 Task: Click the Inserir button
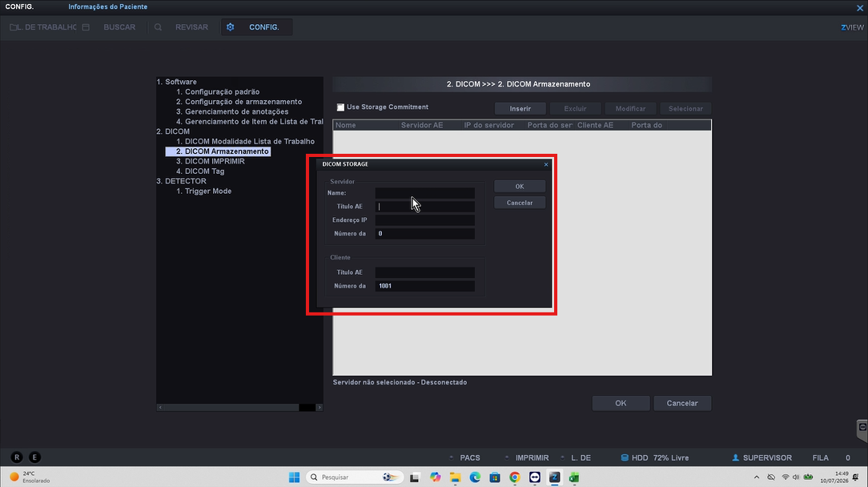(x=520, y=109)
